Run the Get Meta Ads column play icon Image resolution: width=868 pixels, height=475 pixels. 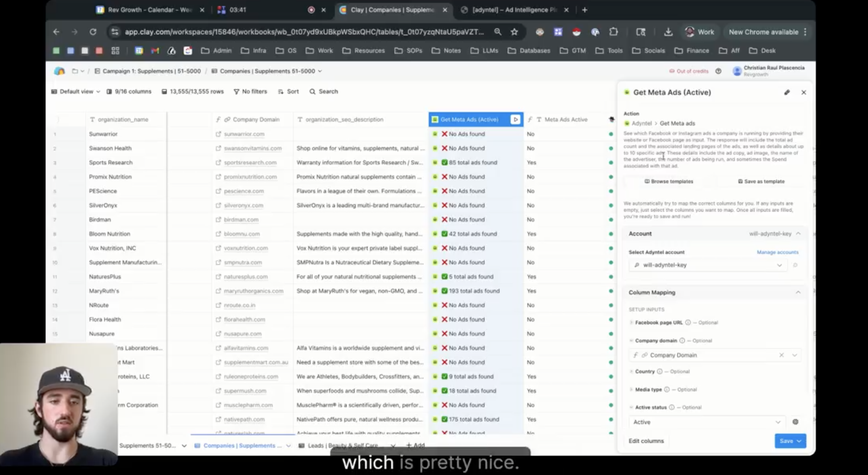pos(515,120)
